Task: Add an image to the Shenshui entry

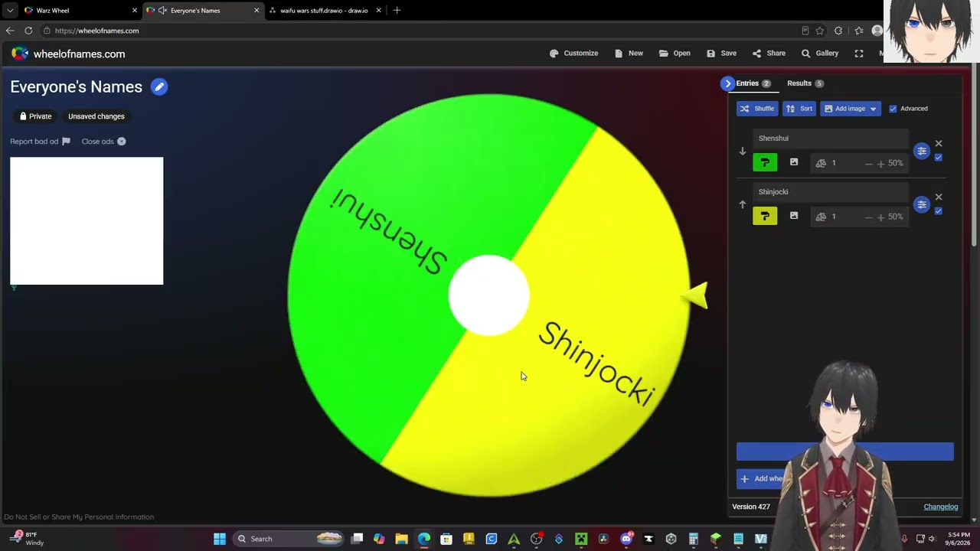Action: coord(794,162)
